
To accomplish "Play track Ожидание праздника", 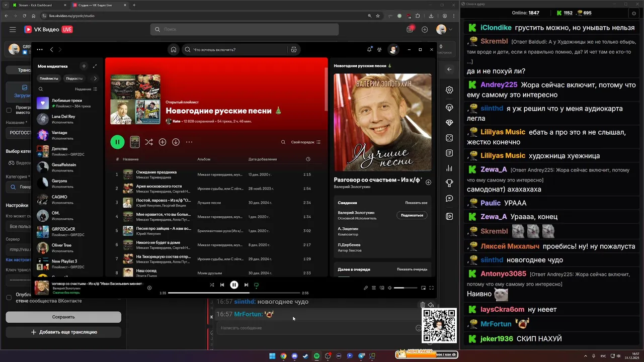I will pos(156,172).
